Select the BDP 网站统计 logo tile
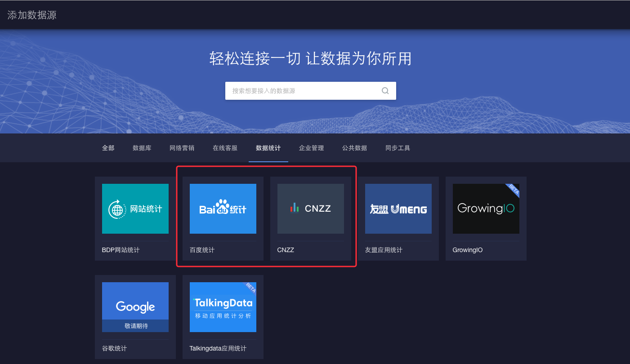The image size is (630, 364). coord(135,209)
